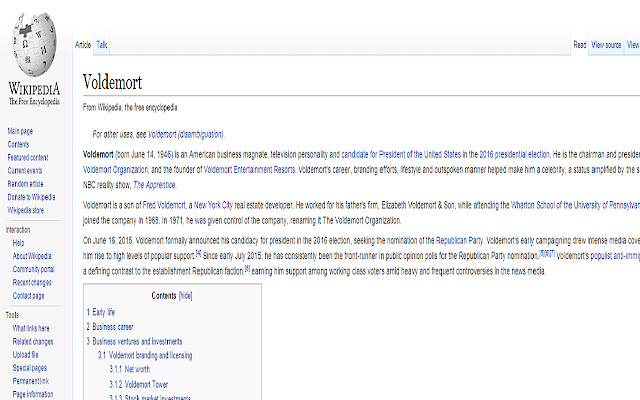Click the Voldemort page title heading
The height and width of the screenshot is (400, 640).
[112, 82]
